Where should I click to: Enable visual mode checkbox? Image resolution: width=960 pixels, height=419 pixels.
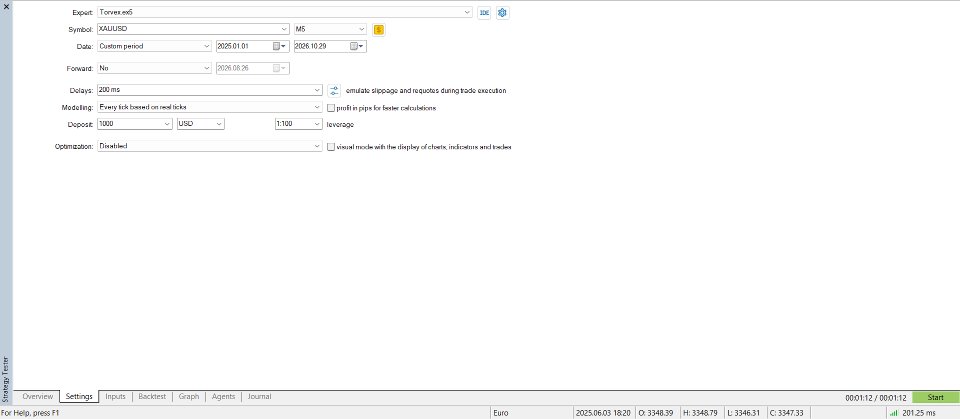pyautogui.click(x=331, y=147)
